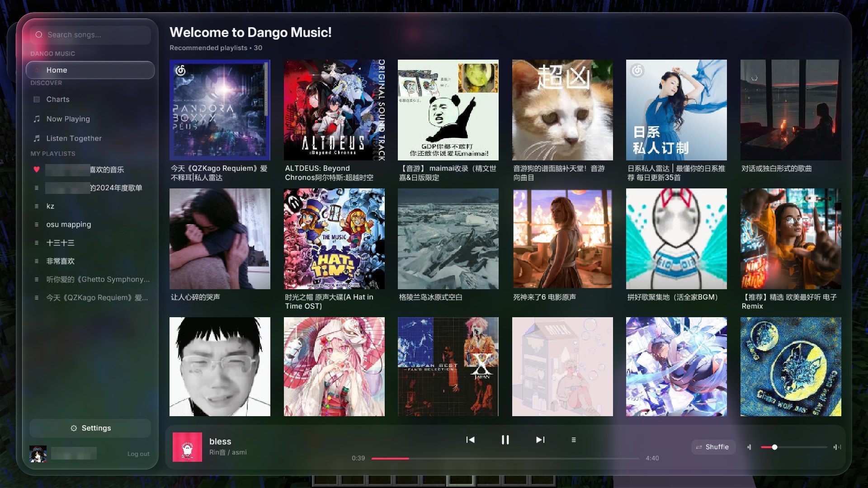Select Home in the sidebar

click(x=90, y=70)
